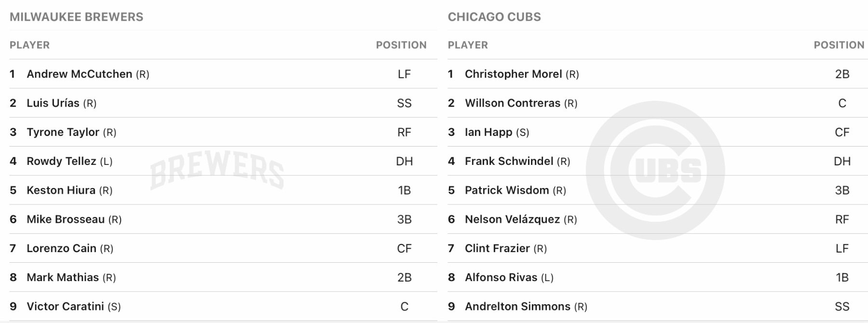This screenshot has height=323, width=868.
Task: Click the Cubs PLAYER column header
Action: point(468,45)
